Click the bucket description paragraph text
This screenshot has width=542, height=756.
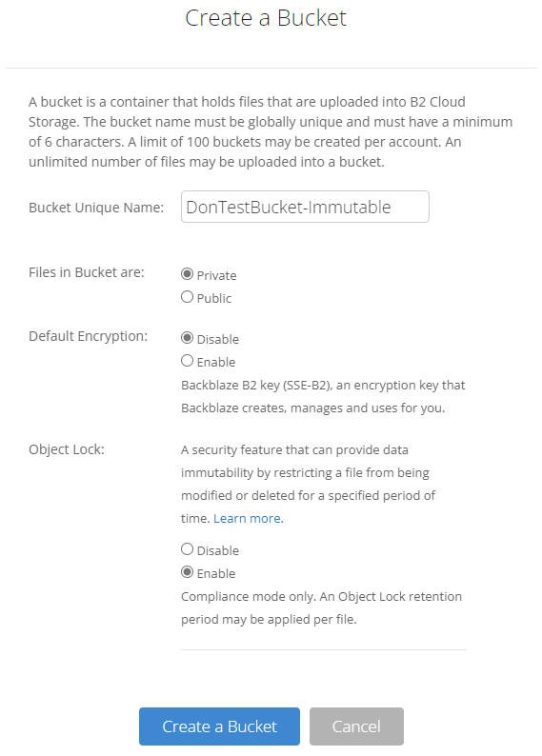[271, 131]
